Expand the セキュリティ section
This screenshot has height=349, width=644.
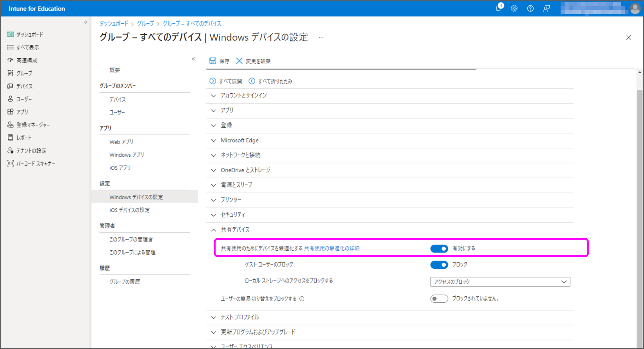pyautogui.click(x=390, y=215)
